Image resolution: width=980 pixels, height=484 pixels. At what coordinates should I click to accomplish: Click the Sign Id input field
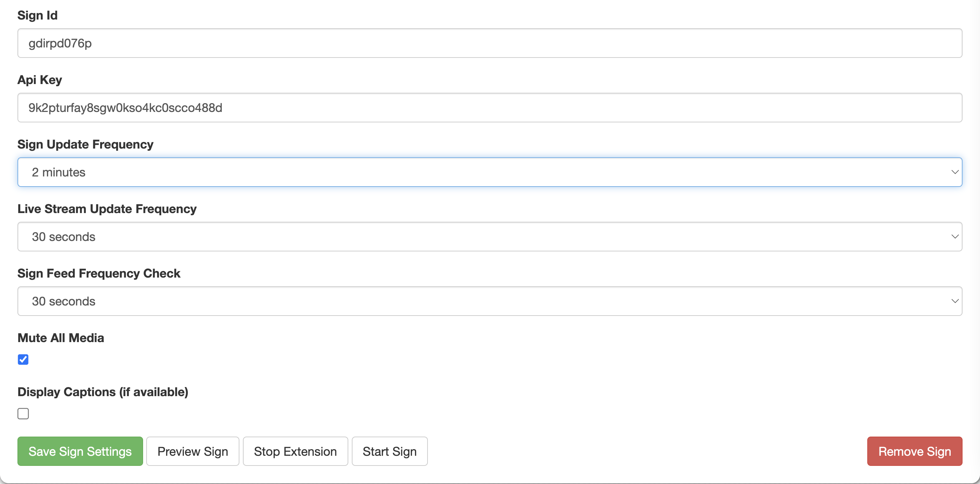click(x=490, y=43)
